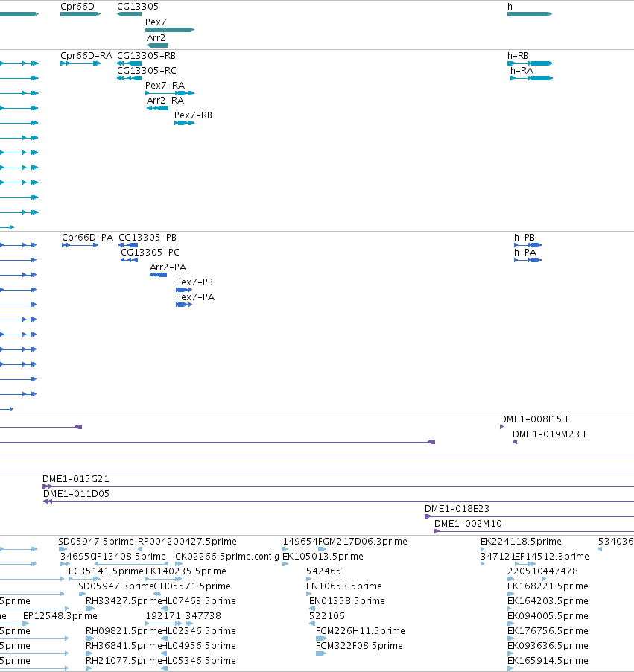Open the EK224118.5prime EST label

pyautogui.click(x=521, y=542)
